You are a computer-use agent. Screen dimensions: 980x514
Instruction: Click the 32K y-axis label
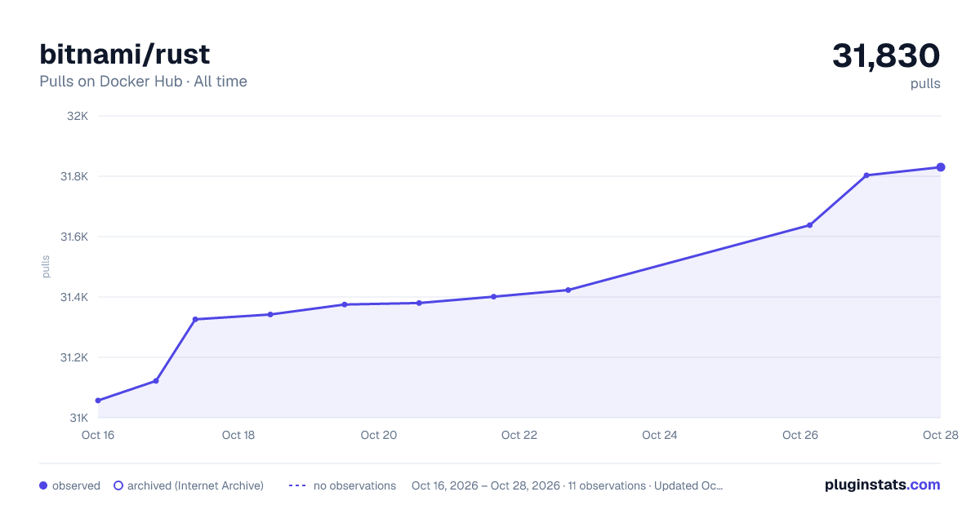point(78,116)
